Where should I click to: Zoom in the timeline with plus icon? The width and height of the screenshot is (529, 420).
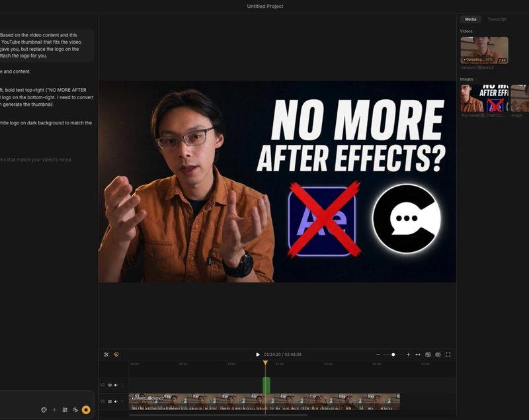pyautogui.click(x=408, y=355)
